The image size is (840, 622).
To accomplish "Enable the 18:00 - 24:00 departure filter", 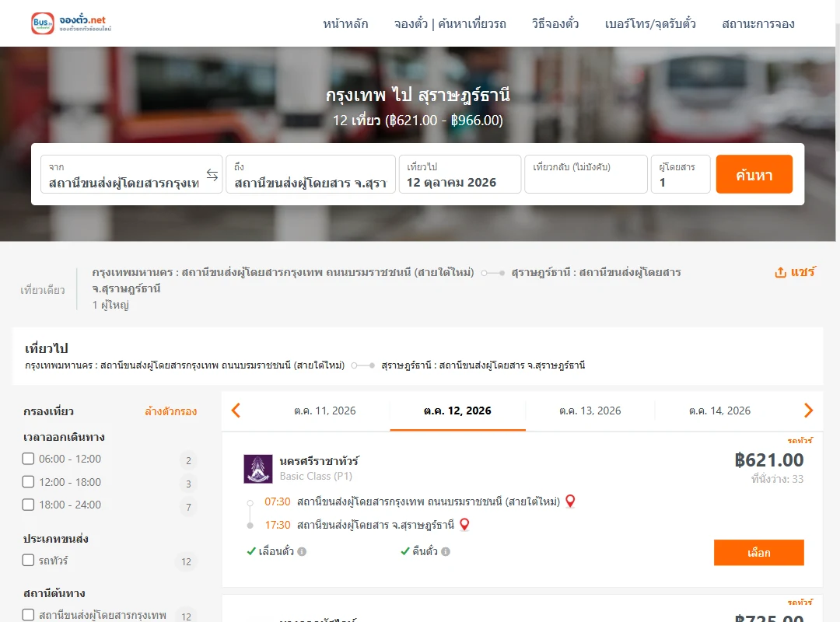I will tap(29, 504).
